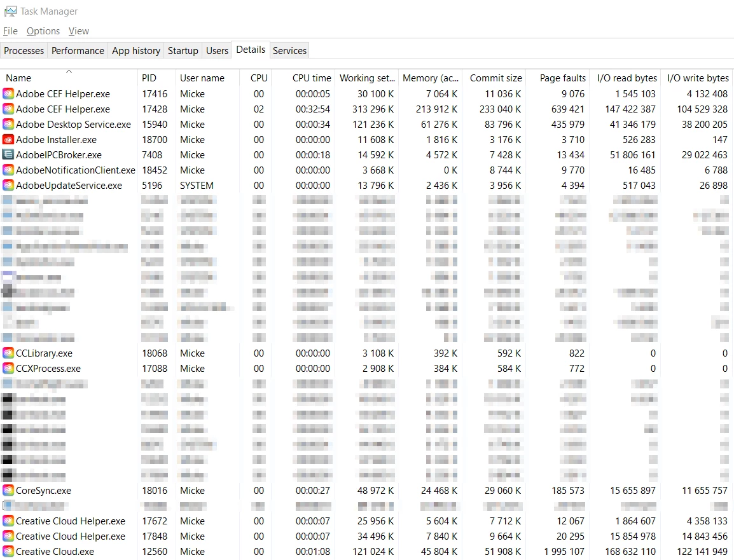Click the SYSTEM user name cell

click(197, 186)
